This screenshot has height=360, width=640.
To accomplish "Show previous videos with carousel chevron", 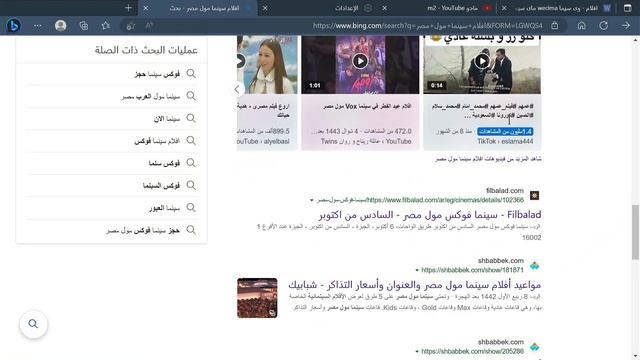I will point(237,89).
